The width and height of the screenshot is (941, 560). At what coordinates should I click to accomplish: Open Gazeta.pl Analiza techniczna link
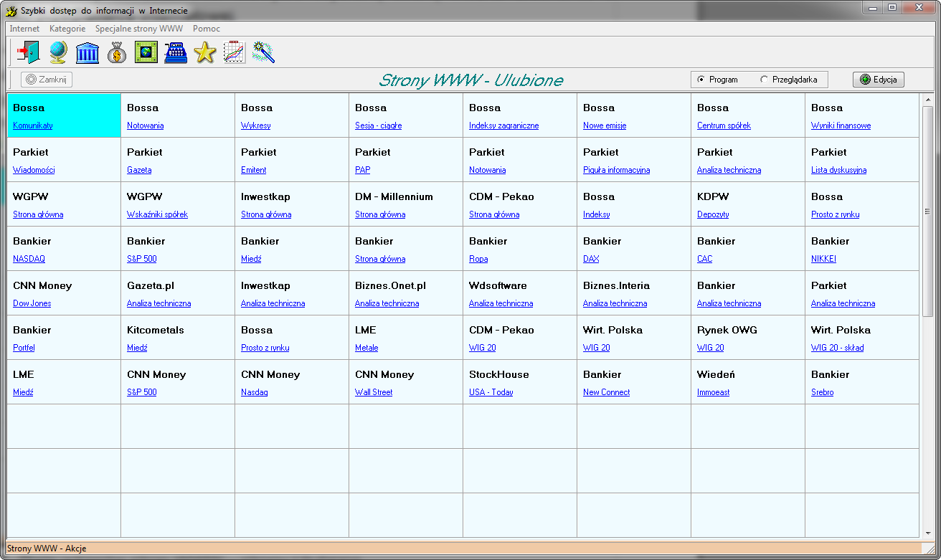pyautogui.click(x=159, y=303)
